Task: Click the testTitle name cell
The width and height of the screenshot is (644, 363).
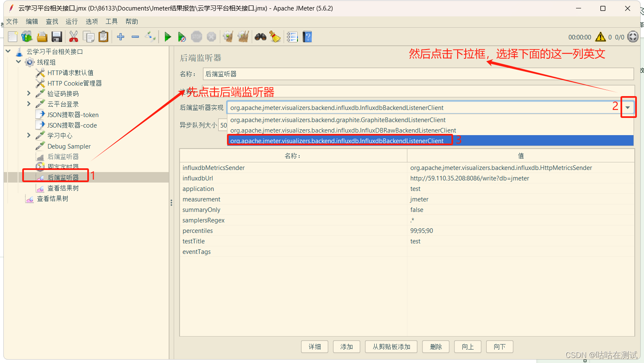Action: pyautogui.click(x=293, y=241)
